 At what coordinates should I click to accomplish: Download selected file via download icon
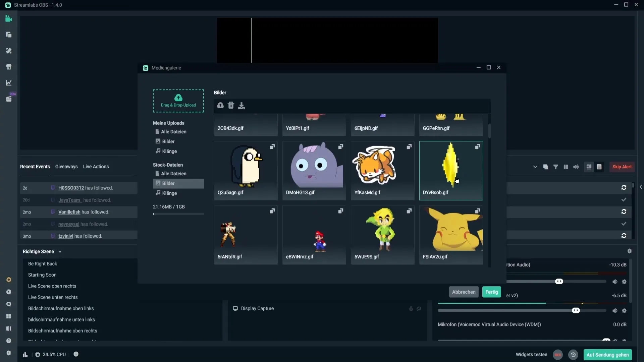[241, 106]
